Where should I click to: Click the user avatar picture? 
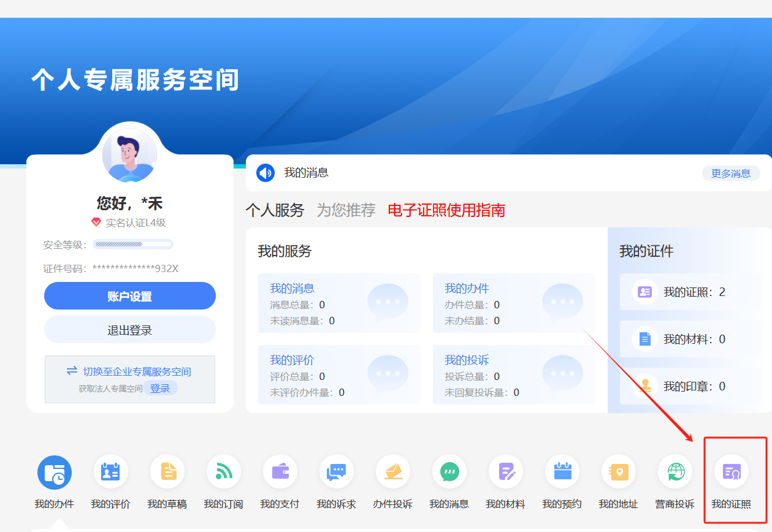[x=129, y=155]
